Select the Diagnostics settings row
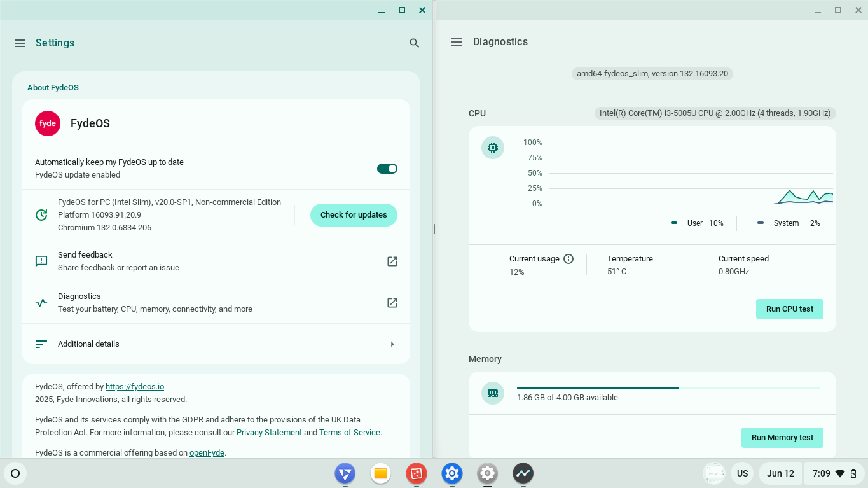The width and height of the screenshot is (868, 488). tap(191, 303)
